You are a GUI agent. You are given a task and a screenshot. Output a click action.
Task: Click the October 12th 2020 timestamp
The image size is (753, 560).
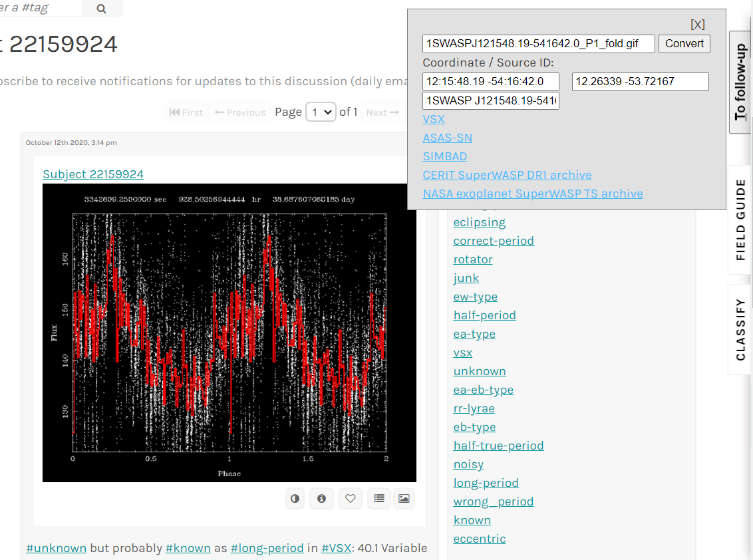(x=71, y=142)
